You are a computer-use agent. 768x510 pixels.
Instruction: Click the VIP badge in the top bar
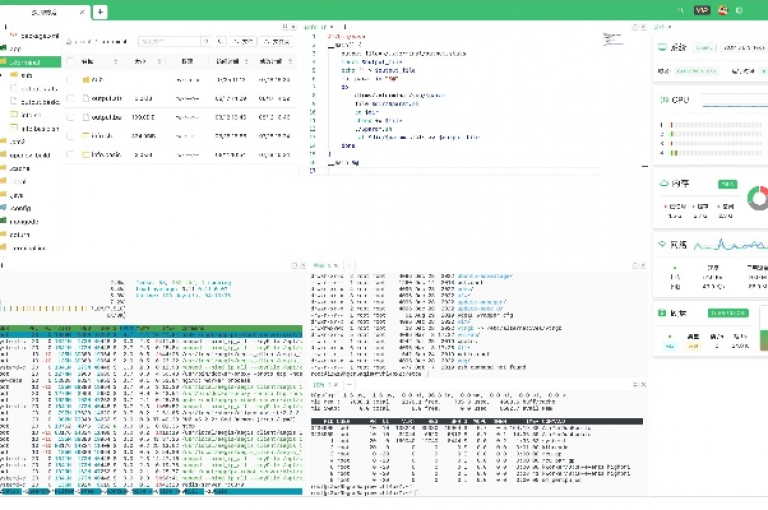click(702, 10)
